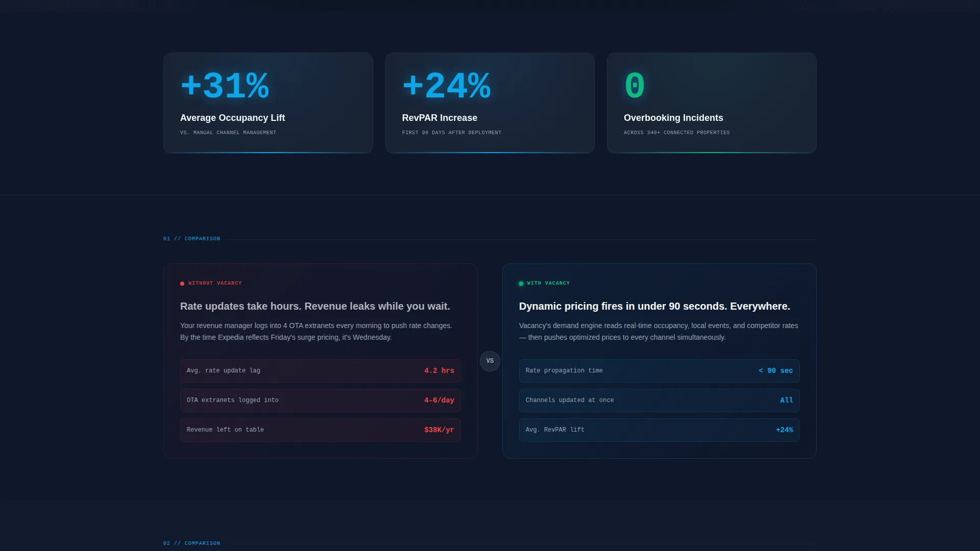The height and width of the screenshot is (551, 980).
Task: Select the RevPAR Increase heading
Action: [x=439, y=118]
